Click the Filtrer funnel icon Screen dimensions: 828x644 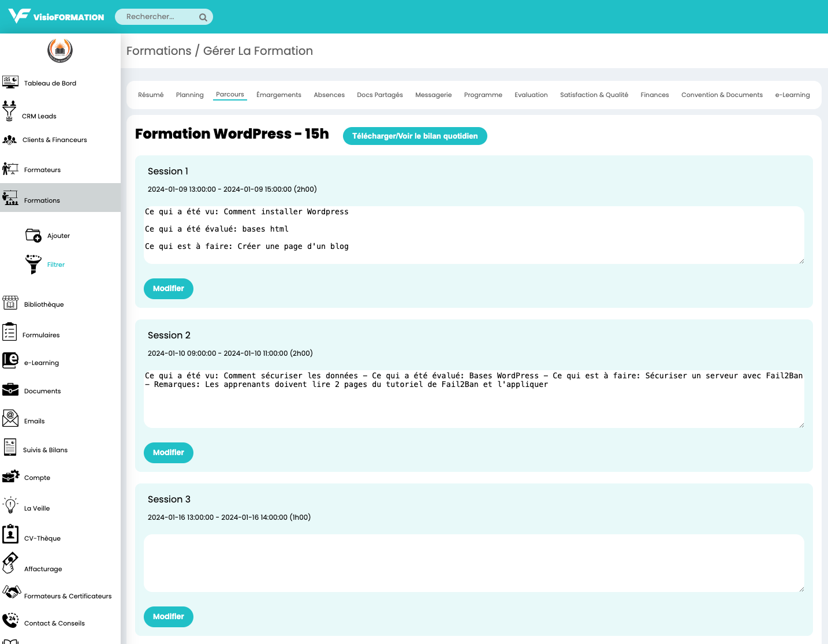(x=33, y=264)
